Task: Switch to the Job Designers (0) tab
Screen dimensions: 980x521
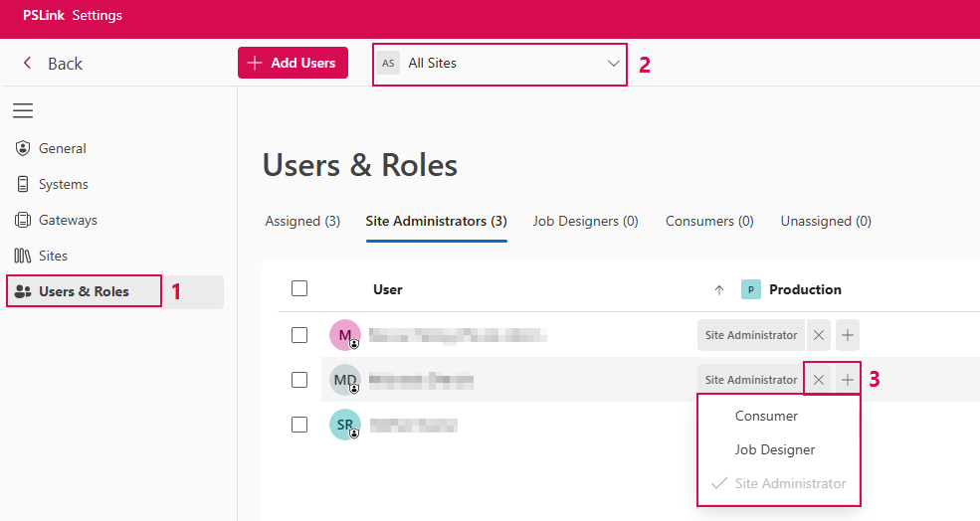Action: click(x=586, y=221)
